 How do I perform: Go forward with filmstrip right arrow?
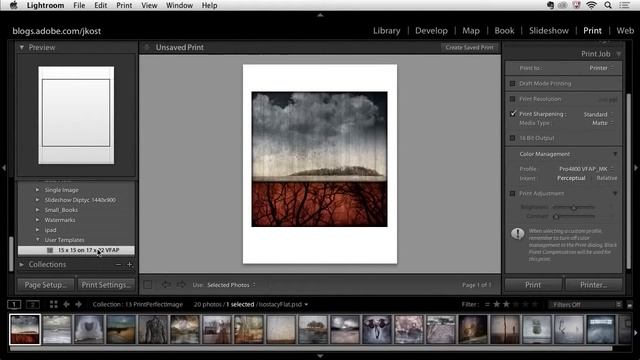(78, 304)
